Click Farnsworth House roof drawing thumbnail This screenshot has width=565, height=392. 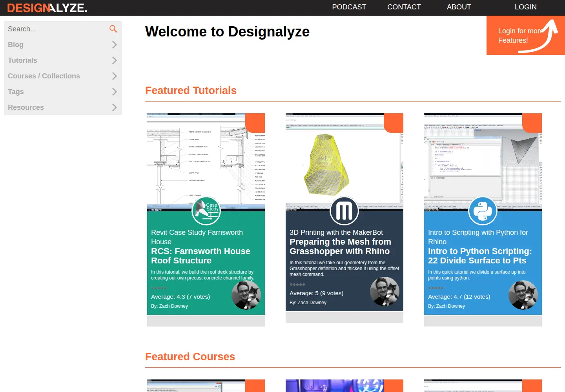(x=206, y=162)
